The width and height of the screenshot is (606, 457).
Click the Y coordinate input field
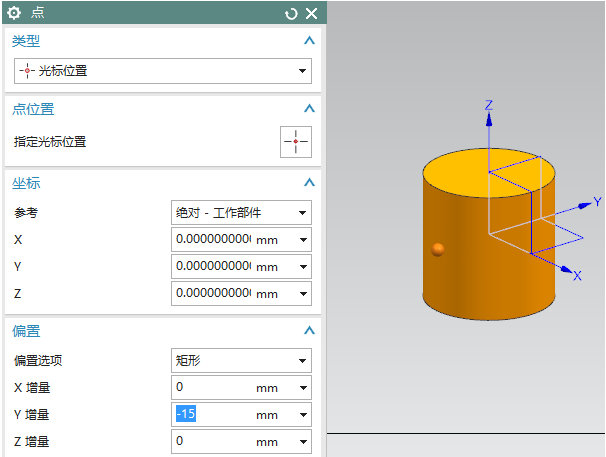pyautogui.click(x=213, y=266)
